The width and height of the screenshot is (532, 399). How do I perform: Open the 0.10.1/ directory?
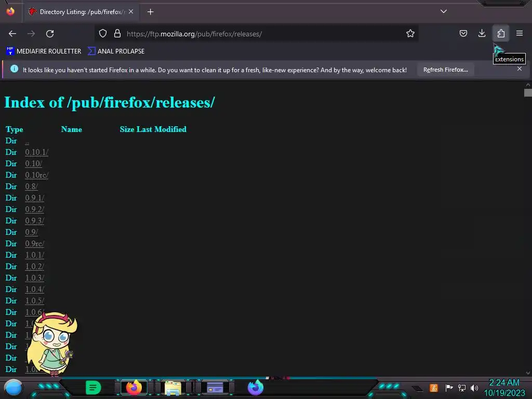tap(37, 152)
